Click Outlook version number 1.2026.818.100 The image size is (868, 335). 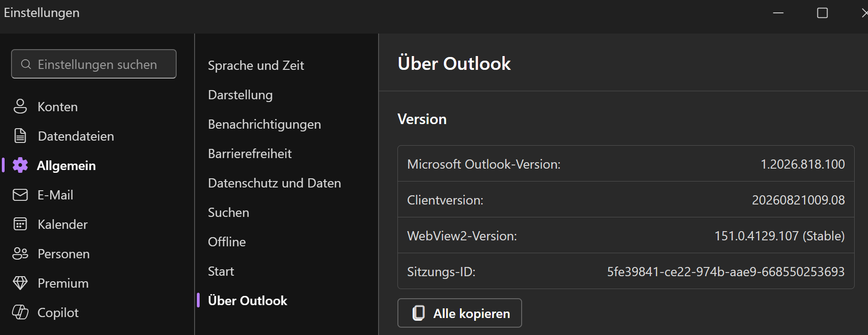(x=803, y=164)
